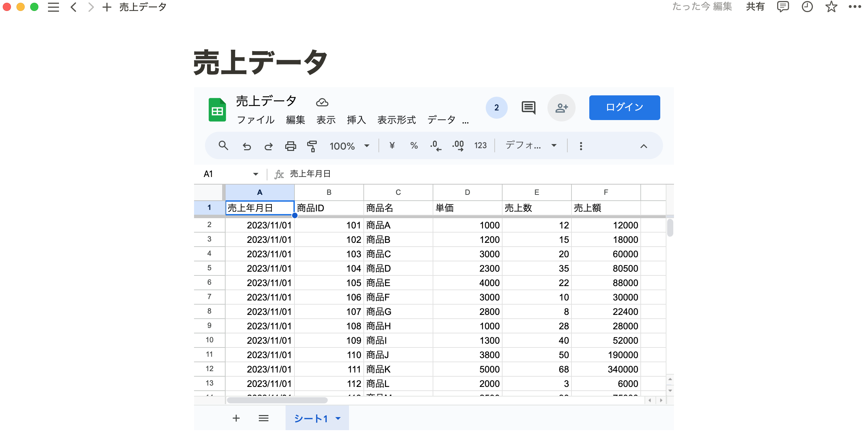Image resolution: width=868 pixels, height=437 pixels.
Task: Go back with the left arrow
Action: pyautogui.click(x=73, y=7)
